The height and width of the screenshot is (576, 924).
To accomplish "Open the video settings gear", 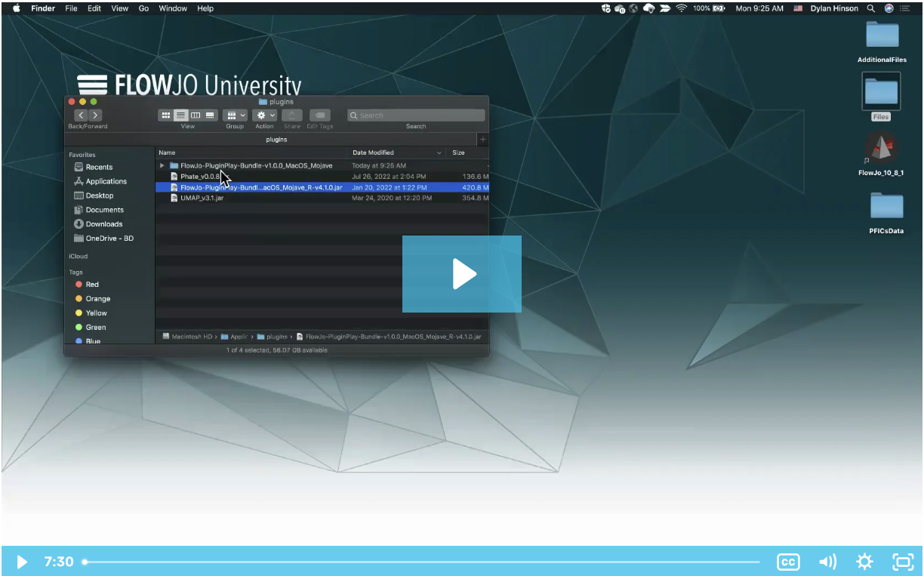I will [864, 562].
